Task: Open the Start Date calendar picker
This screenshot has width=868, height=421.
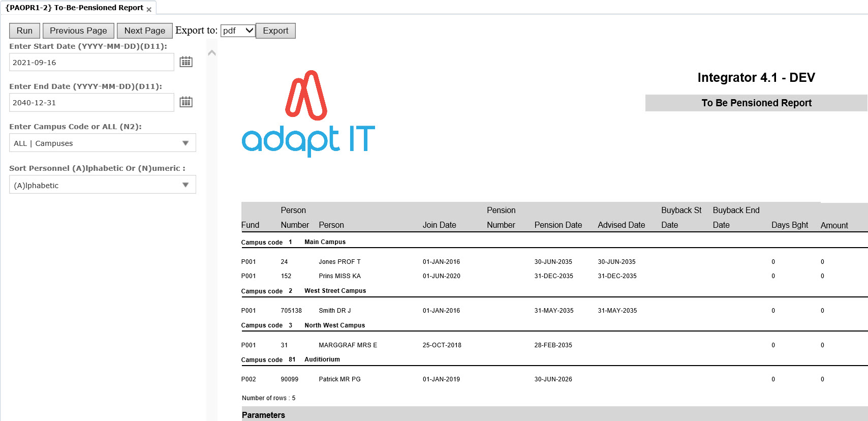Action: click(x=186, y=62)
